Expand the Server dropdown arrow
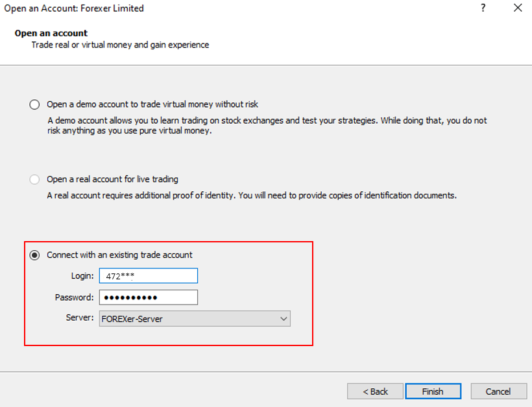532x407 pixels. point(283,319)
